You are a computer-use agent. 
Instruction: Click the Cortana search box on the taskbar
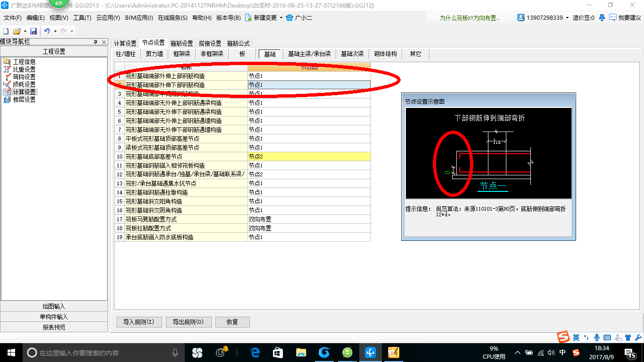[x=104, y=352]
